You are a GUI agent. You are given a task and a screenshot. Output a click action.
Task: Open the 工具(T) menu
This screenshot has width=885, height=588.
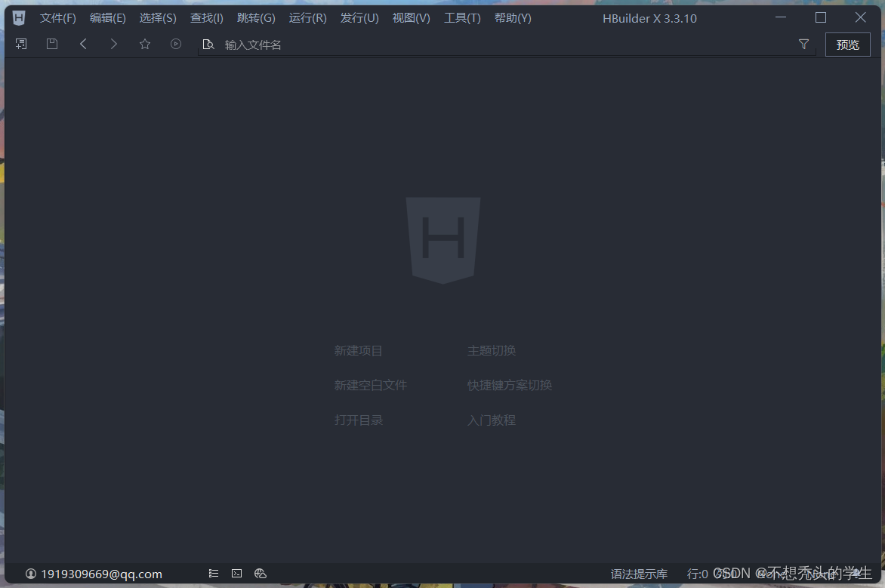coord(462,18)
